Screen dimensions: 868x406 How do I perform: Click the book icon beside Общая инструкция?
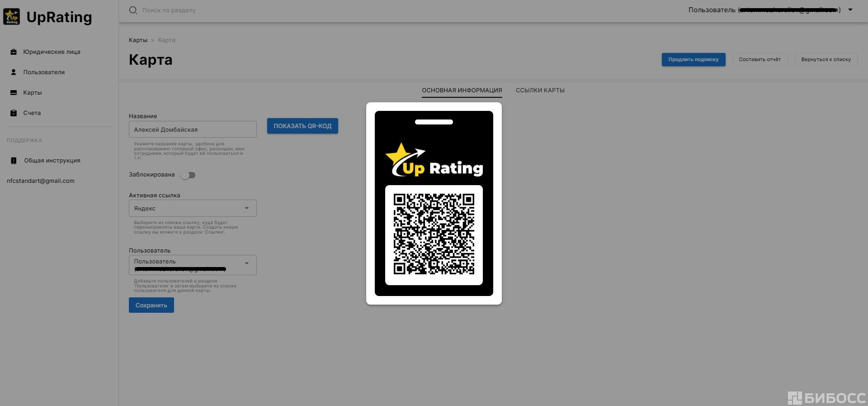[x=14, y=161]
